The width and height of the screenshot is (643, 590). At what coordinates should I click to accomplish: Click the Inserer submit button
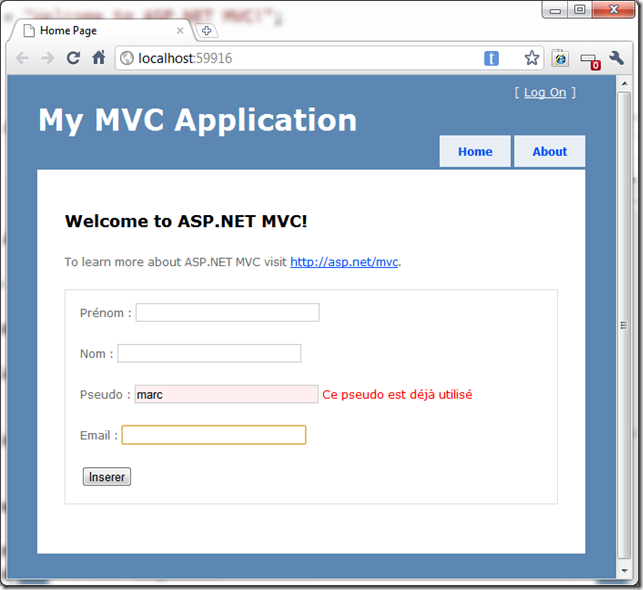click(x=107, y=477)
